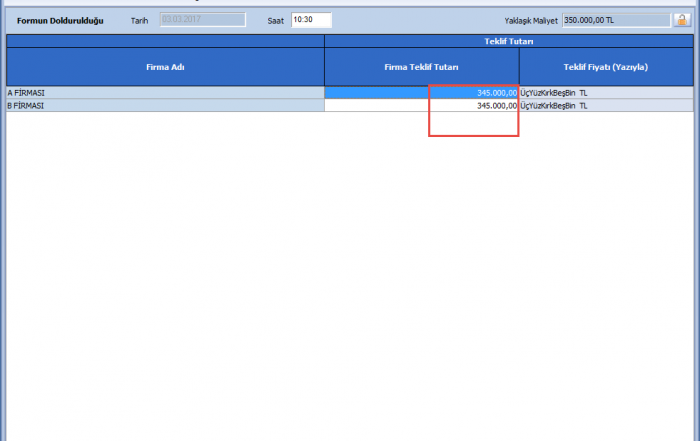Screen dimensions: 700x441
Task: Click the Firma Adı column header
Action: pos(165,67)
